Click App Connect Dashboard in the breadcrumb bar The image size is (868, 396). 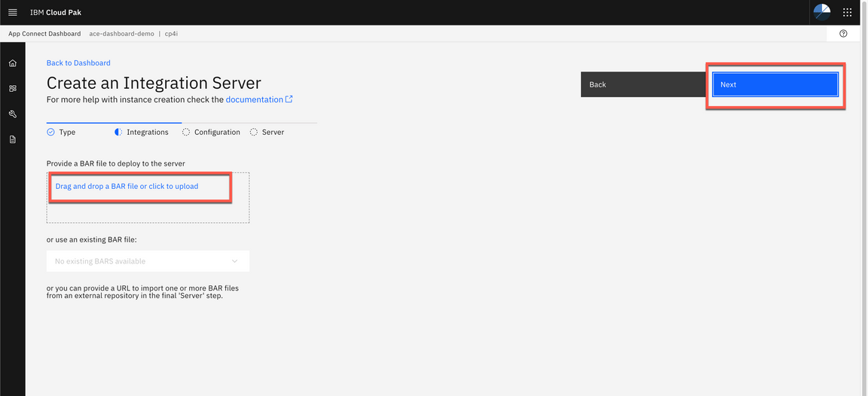point(44,34)
